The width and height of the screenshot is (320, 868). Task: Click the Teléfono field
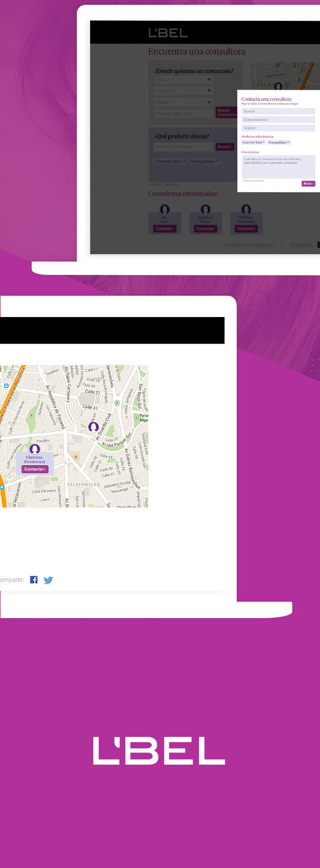[278, 128]
